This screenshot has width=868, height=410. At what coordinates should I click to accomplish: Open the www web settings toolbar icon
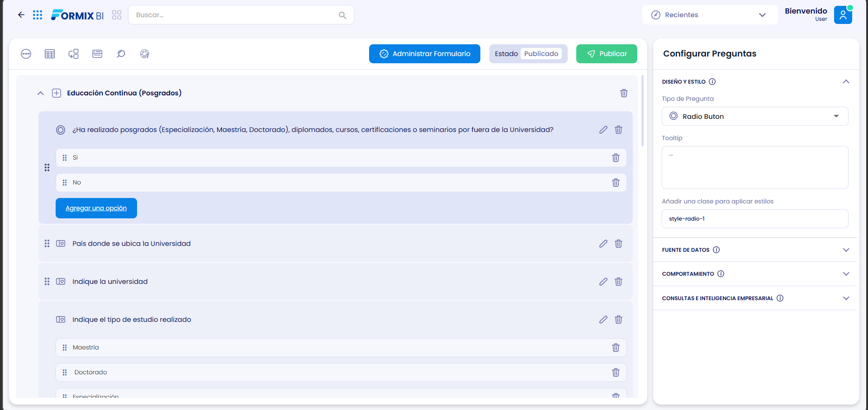(x=26, y=54)
